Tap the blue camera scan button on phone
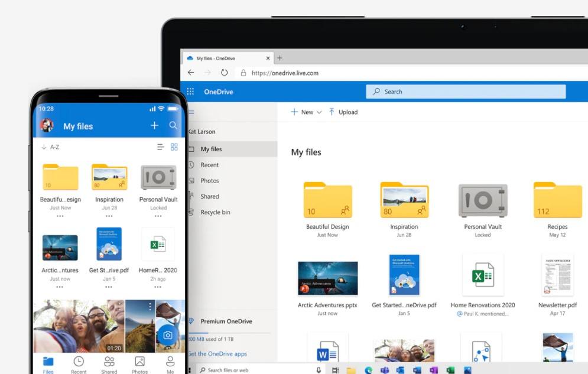This screenshot has width=588, height=374. pyautogui.click(x=168, y=335)
